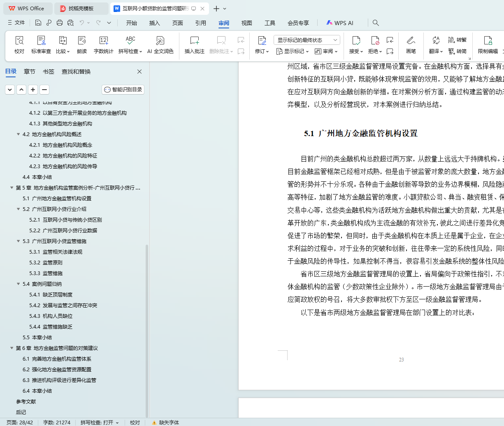Open 显示标记的最终状态 dropdown
504x426 pixels.
tap(307, 40)
